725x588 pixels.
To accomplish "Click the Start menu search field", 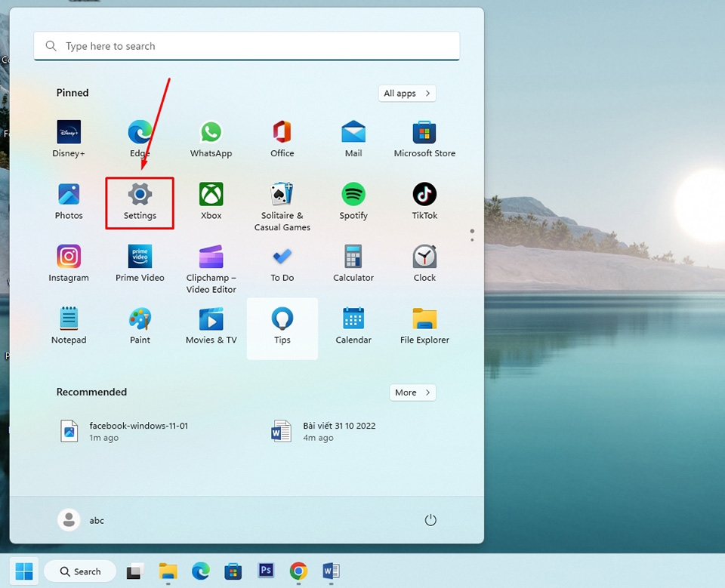I will [x=246, y=46].
